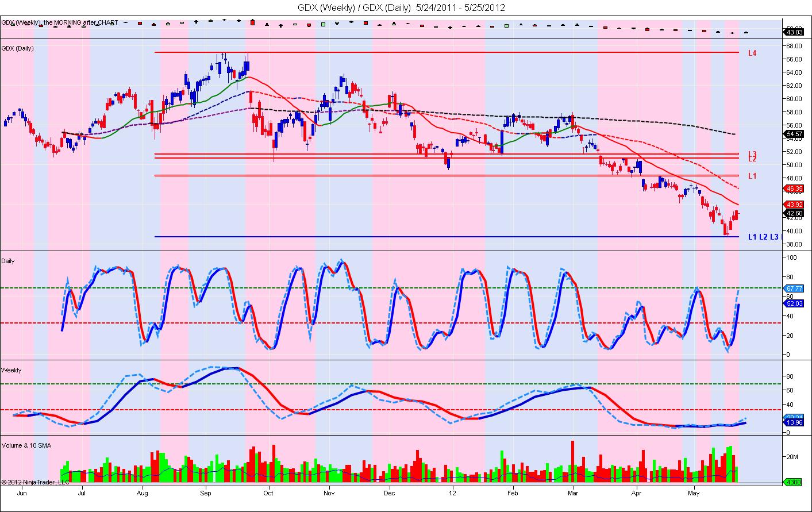Viewport: 812px width, 512px height.
Task: Click the 48.00 price axis label
Action: (x=794, y=178)
